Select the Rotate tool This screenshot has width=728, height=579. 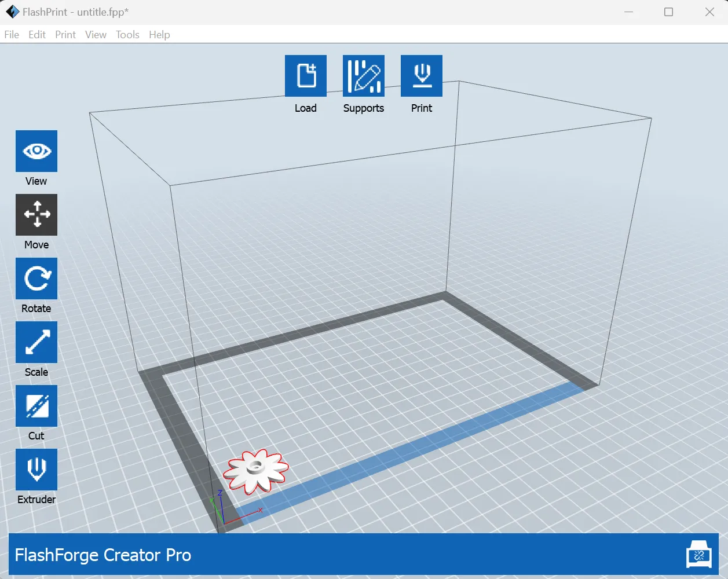click(x=36, y=278)
